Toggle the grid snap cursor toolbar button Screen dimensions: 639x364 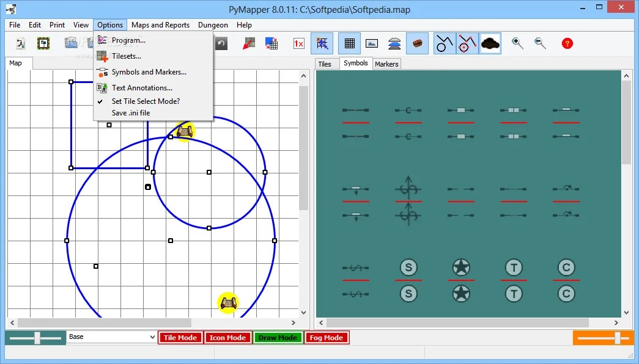click(322, 43)
